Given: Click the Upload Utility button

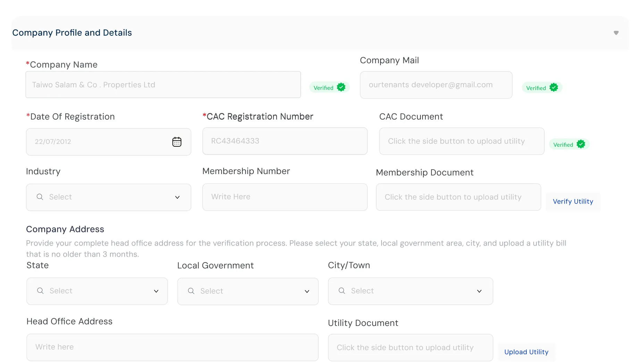Looking at the screenshot, I should pyautogui.click(x=526, y=352).
